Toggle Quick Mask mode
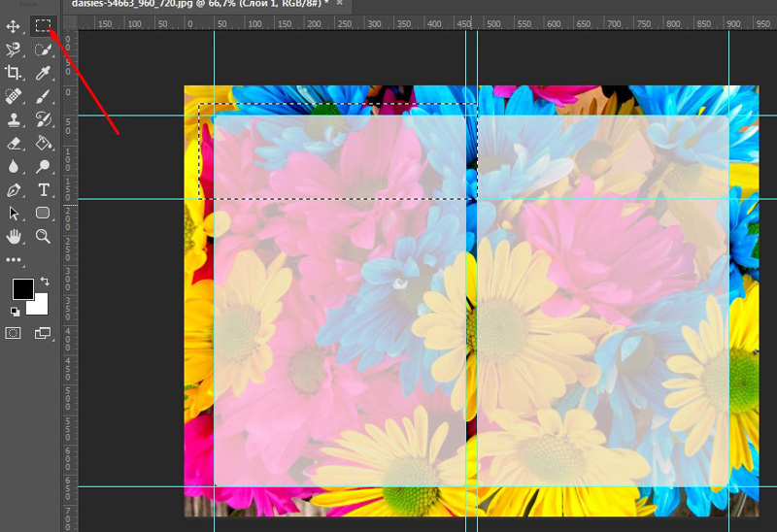777x532 pixels. point(14,333)
